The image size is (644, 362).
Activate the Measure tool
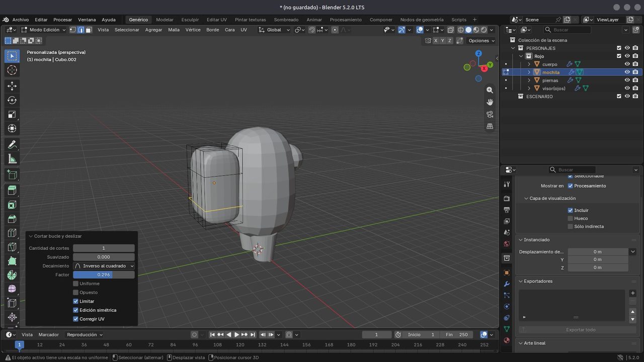(x=12, y=159)
